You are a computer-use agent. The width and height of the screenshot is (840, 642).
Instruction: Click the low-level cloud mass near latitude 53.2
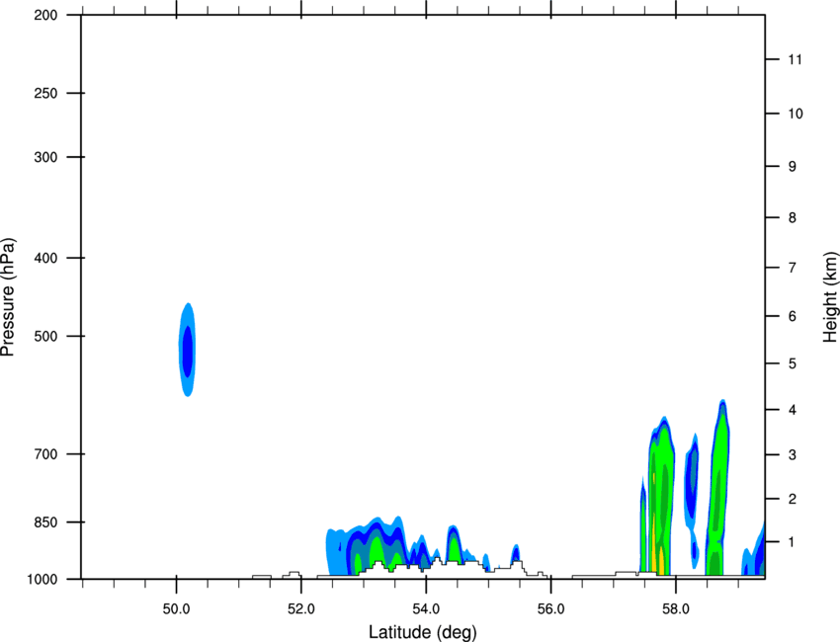(x=367, y=543)
